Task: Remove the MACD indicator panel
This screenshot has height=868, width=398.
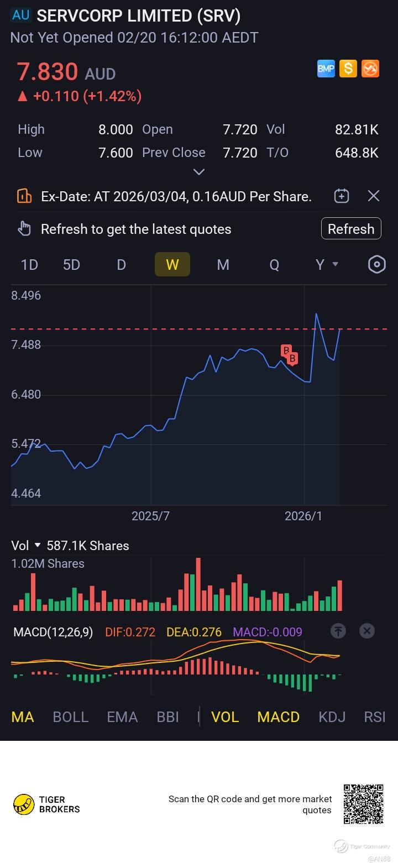Action: click(x=366, y=631)
